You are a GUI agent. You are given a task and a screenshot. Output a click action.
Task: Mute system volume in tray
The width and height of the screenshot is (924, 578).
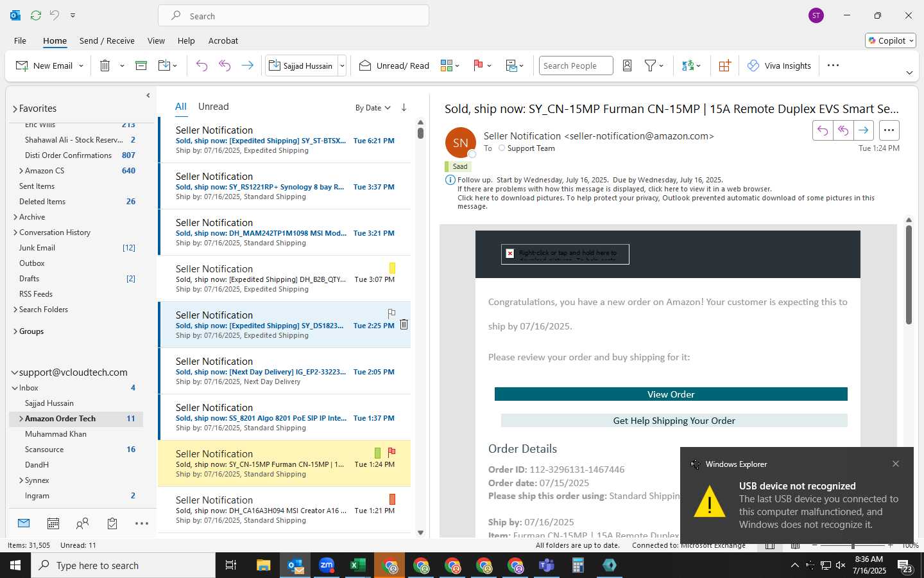pyautogui.click(x=841, y=565)
